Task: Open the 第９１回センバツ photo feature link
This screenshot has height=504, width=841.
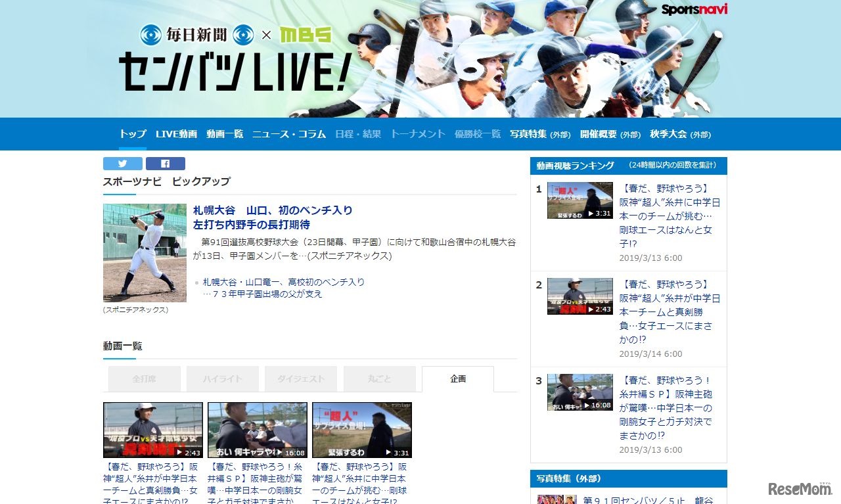Action: [648, 500]
